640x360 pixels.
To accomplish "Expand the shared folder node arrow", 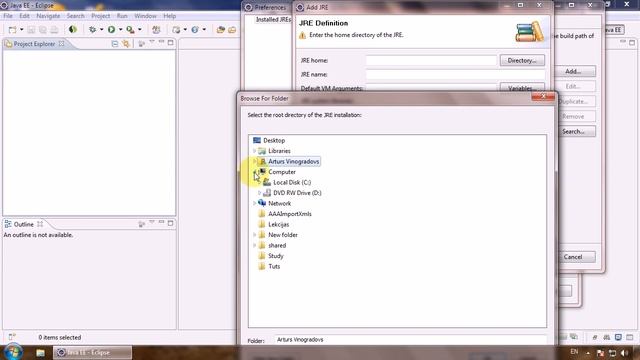I will (x=254, y=245).
